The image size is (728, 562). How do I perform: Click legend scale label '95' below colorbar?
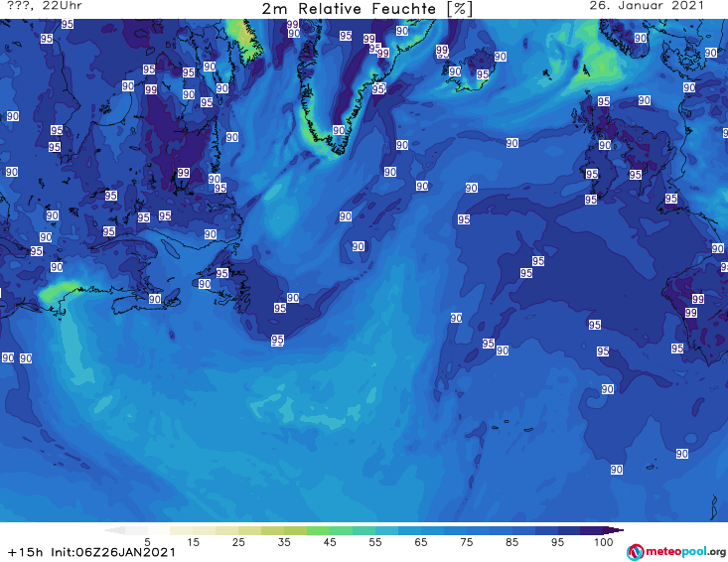(x=557, y=542)
